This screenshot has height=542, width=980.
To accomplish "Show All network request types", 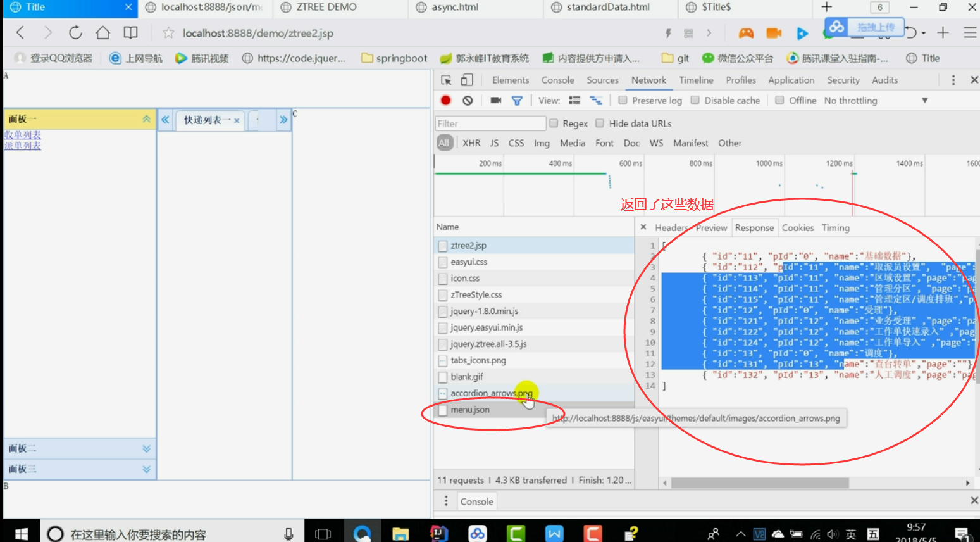I will [444, 143].
